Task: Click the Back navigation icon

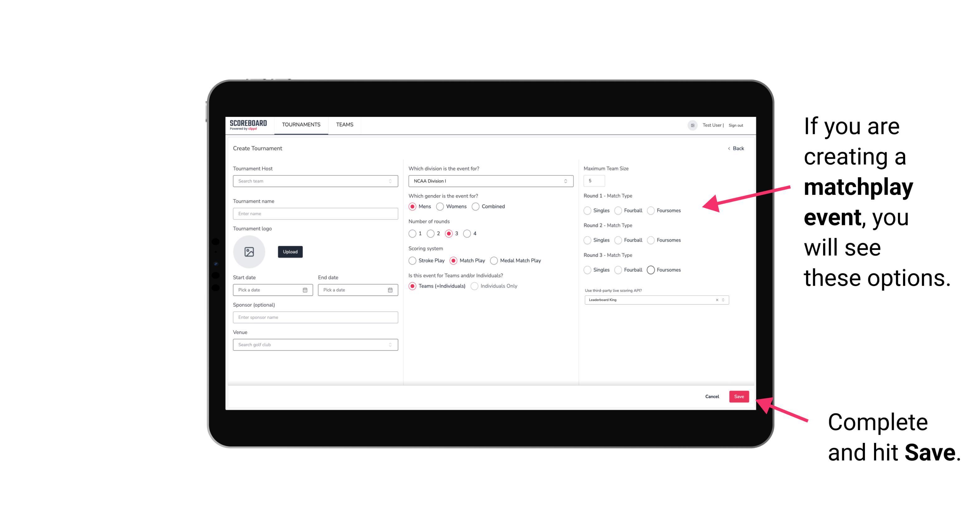Action: pos(728,148)
